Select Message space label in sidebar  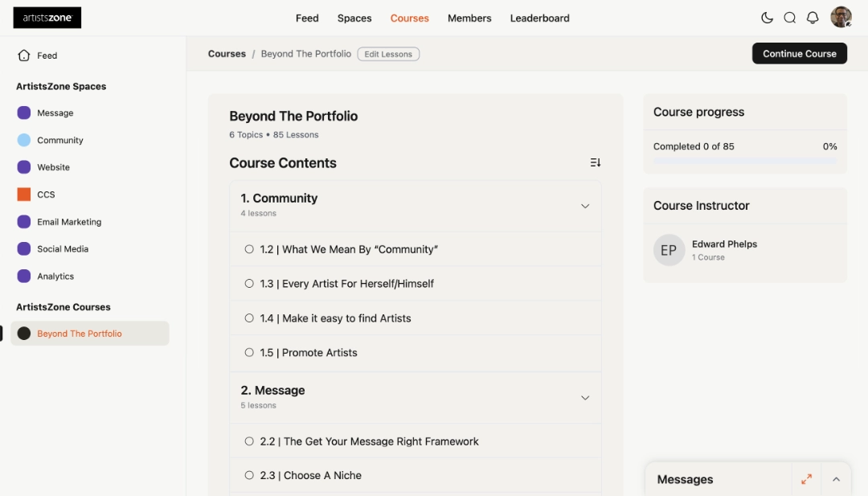coord(55,113)
